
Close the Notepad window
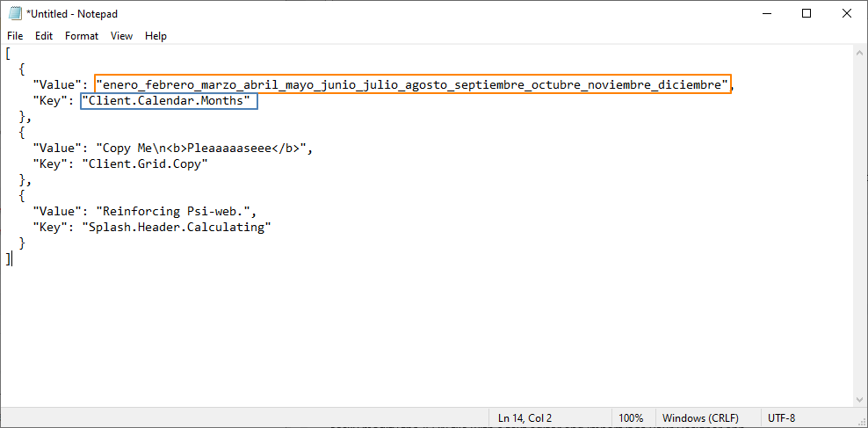tap(847, 13)
